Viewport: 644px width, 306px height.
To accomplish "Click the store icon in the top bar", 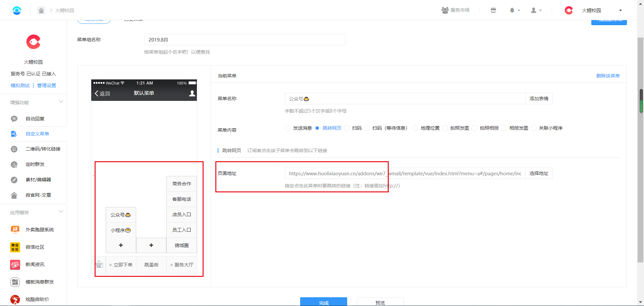I will point(493,10).
